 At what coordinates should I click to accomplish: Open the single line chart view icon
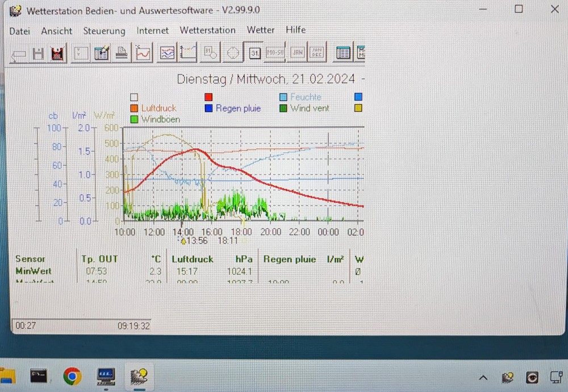pos(143,53)
